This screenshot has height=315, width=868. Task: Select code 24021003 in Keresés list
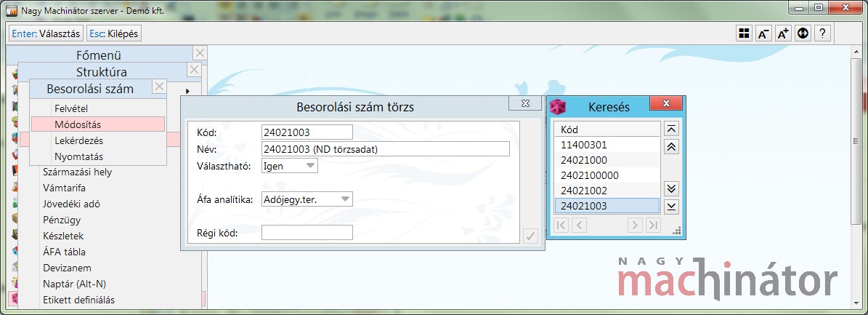pos(607,206)
